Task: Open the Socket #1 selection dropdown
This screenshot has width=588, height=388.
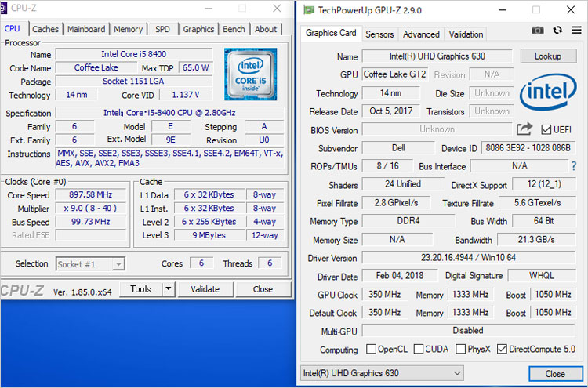Action: point(90,264)
